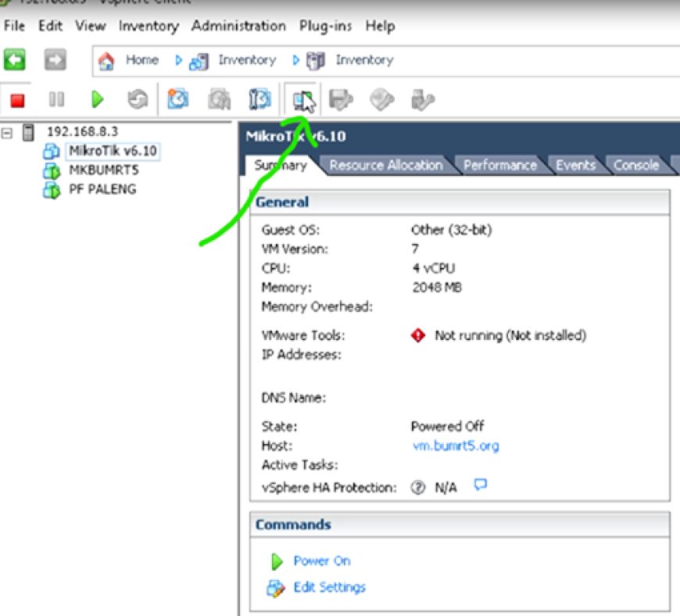680x616 pixels.
Task: Go back with the green back arrow
Action: pyautogui.click(x=14, y=59)
